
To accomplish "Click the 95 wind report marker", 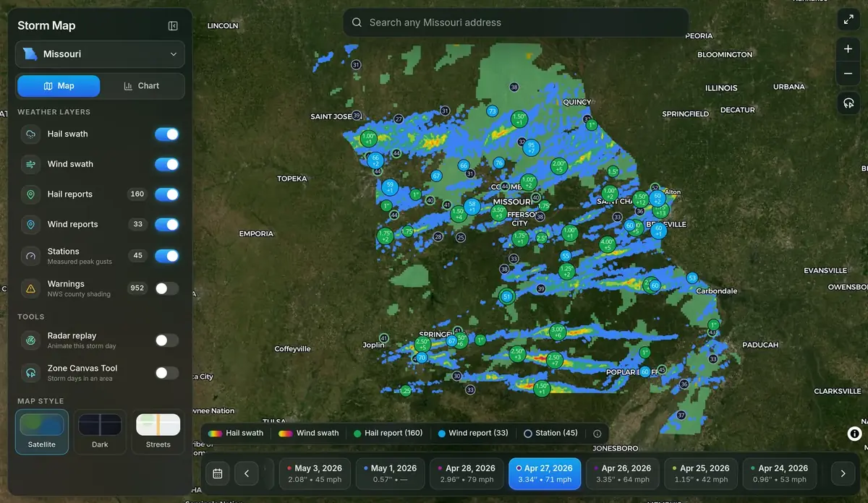I will [532, 148].
